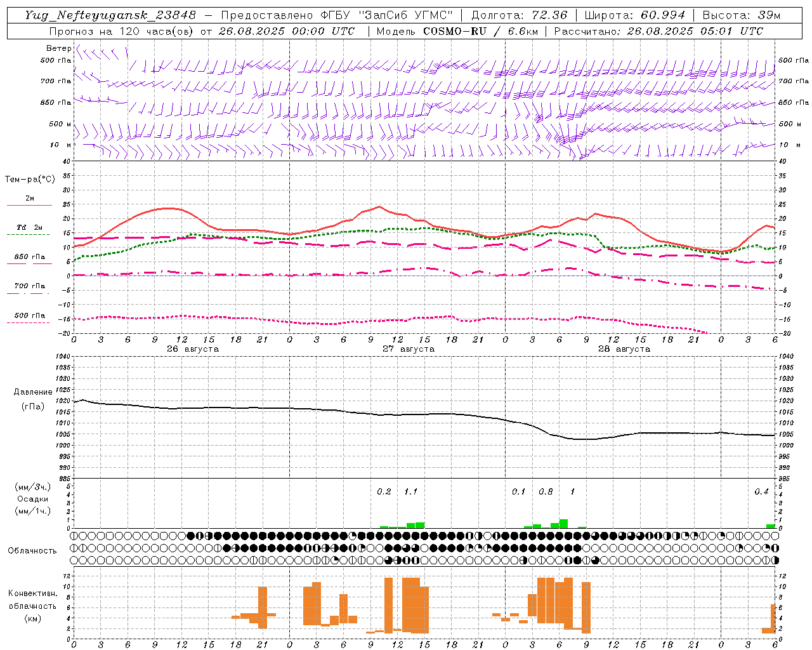Click the solid line sample above the 2м legend entry

(x=30, y=206)
